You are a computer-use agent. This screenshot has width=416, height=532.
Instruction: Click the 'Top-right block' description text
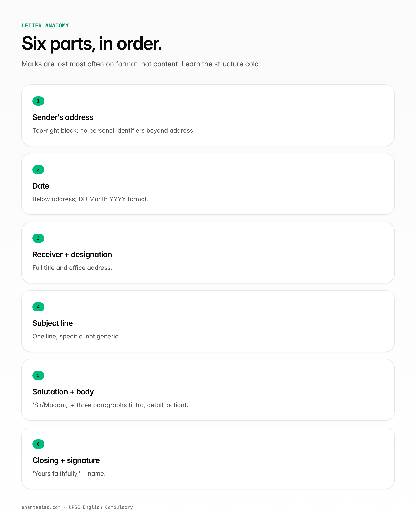click(x=113, y=131)
